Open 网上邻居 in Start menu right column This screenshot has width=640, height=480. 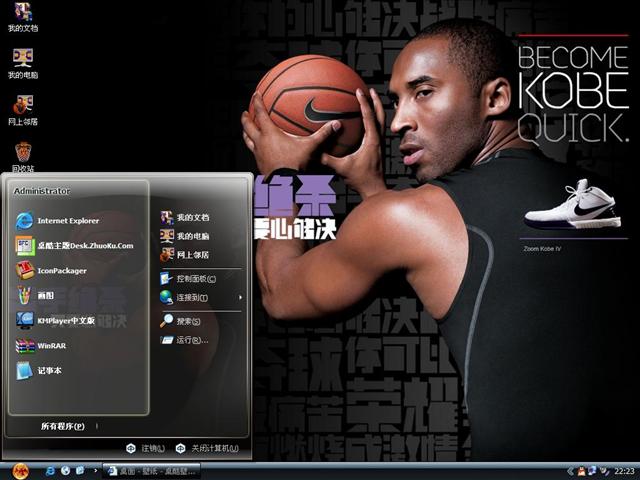click(x=185, y=255)
